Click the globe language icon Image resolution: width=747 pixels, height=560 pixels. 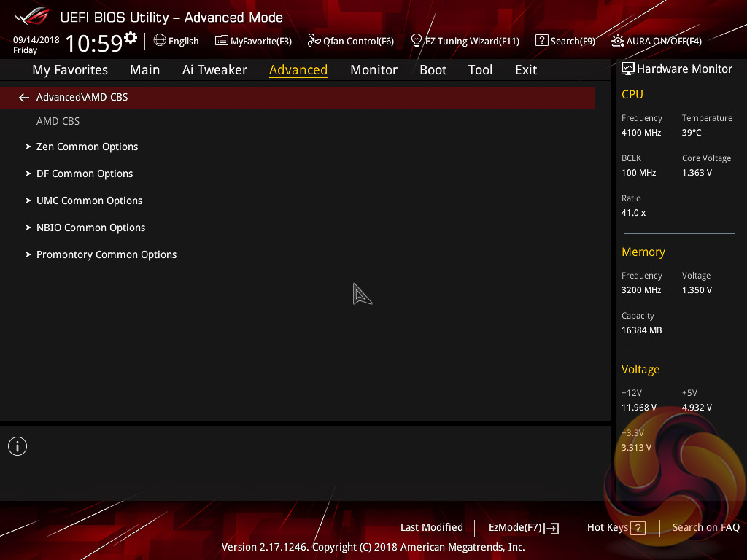tap(160, 41)
